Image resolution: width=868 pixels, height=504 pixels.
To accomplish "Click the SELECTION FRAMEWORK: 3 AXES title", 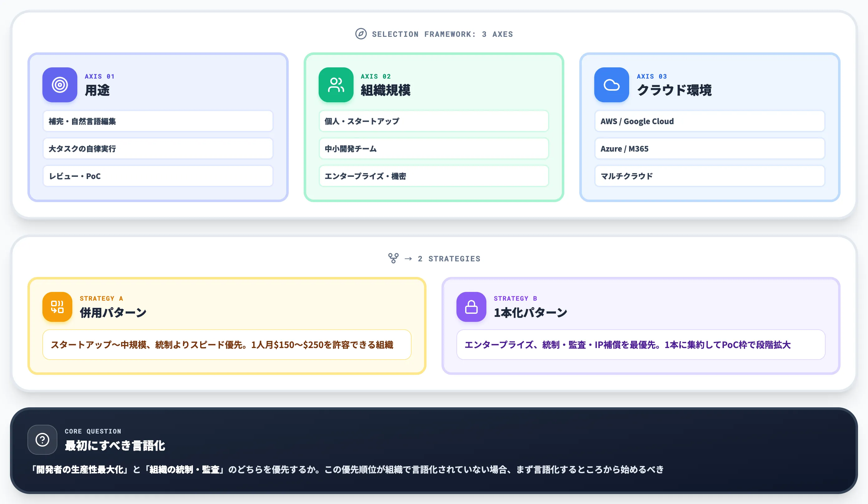I will (x=442, y=34).
